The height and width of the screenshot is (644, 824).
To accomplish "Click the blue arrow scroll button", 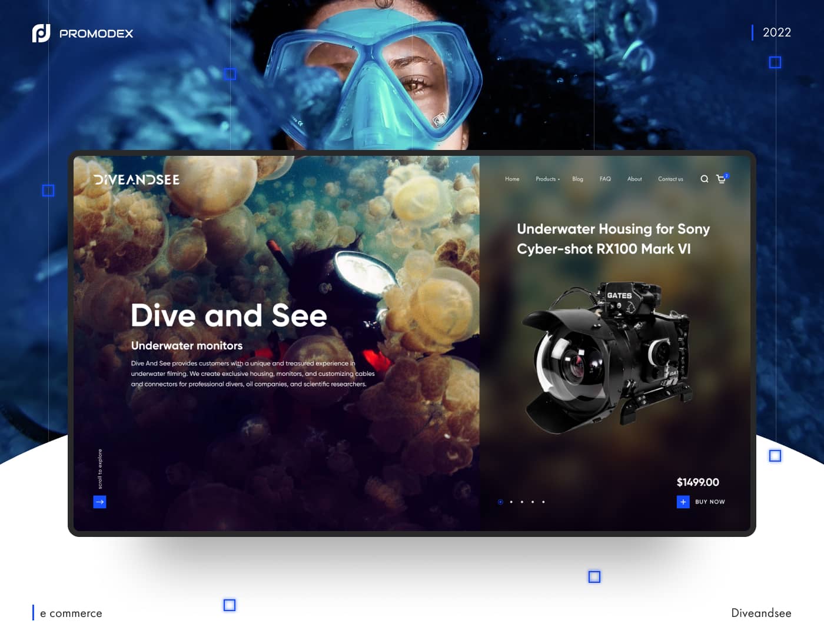I will (99, 502).
